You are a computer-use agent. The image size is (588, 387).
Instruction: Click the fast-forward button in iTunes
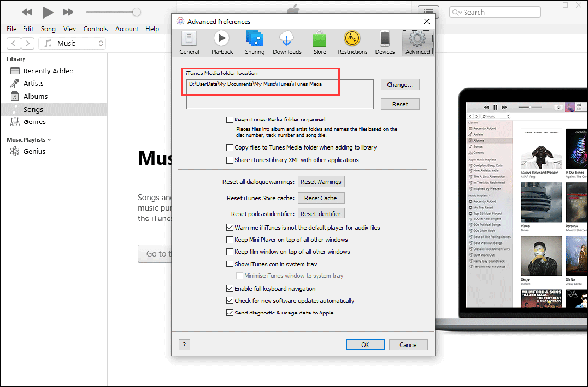click(68, 12)
